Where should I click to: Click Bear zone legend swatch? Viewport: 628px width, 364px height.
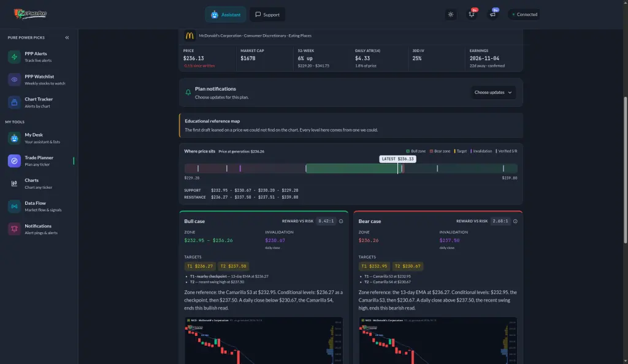tap(431, 151)
